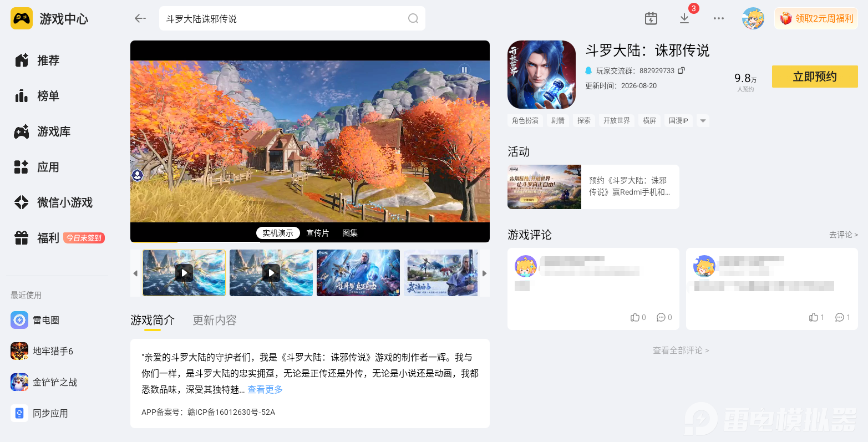The image size is (868, 442).
Task: Click 领取2元周福利 button
Action: point(816,18)
